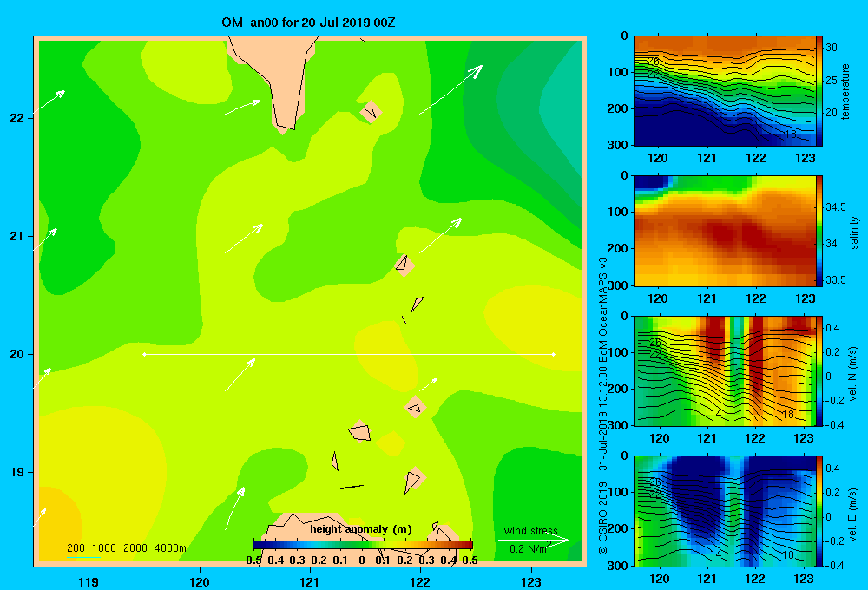Click main map latitude label "21"
Screen dimensions: 868x590
(x=17, y=236)
